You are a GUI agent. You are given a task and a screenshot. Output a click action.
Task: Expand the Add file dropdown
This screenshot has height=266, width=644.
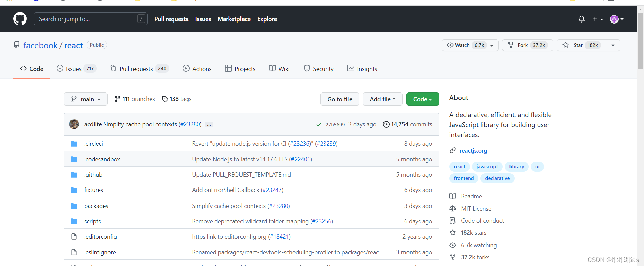(383, 99)
